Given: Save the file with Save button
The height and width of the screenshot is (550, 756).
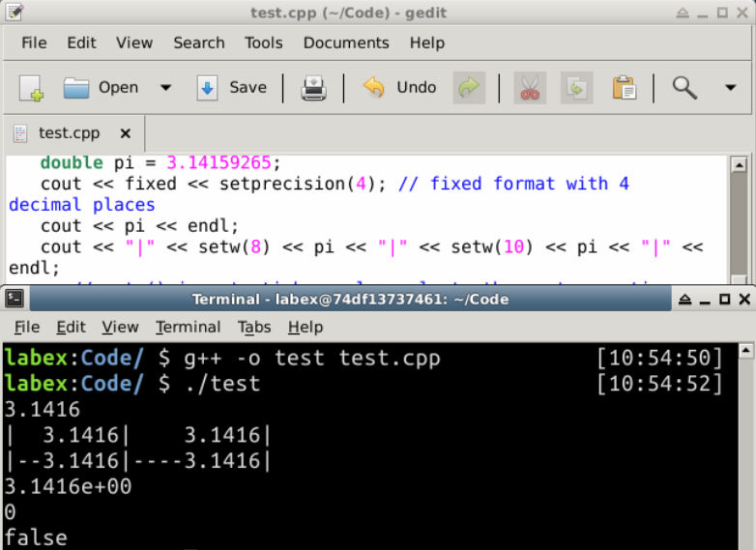Looking at the screenshot, I should point(232,88).
